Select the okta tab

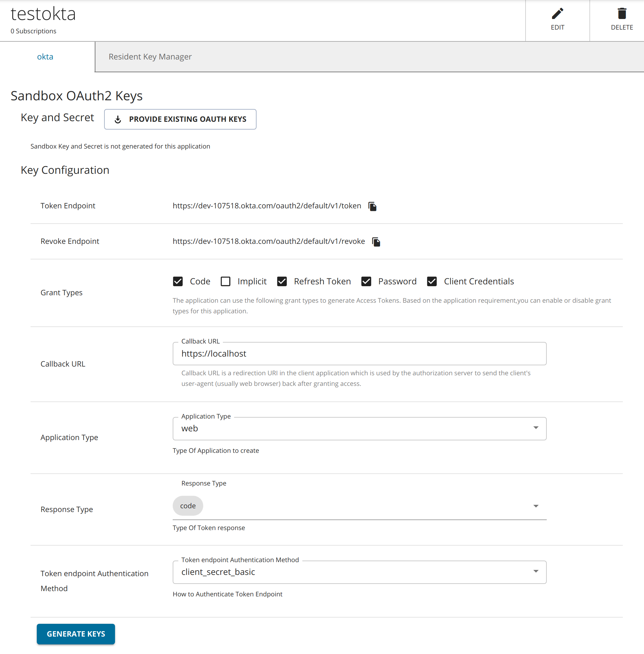45,56
